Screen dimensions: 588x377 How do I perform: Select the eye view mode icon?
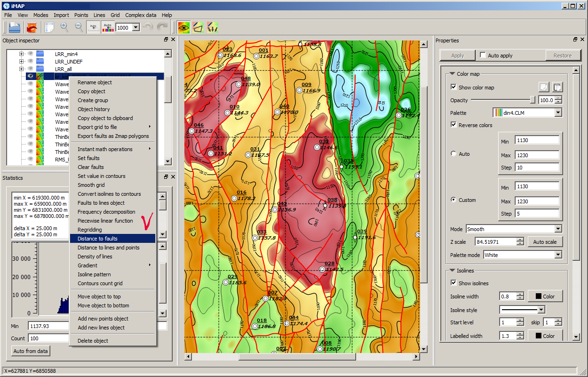pyautogui.click(x=183, y=28)
